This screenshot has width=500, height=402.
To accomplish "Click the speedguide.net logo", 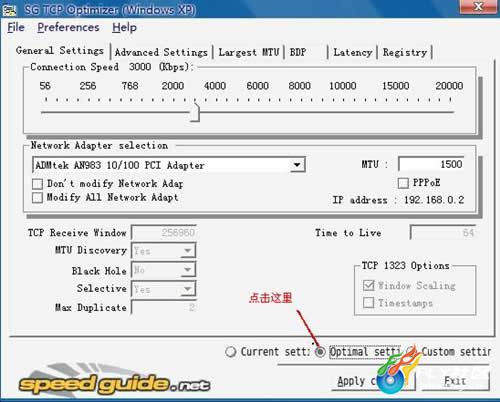I will click(x=114, y=383).
